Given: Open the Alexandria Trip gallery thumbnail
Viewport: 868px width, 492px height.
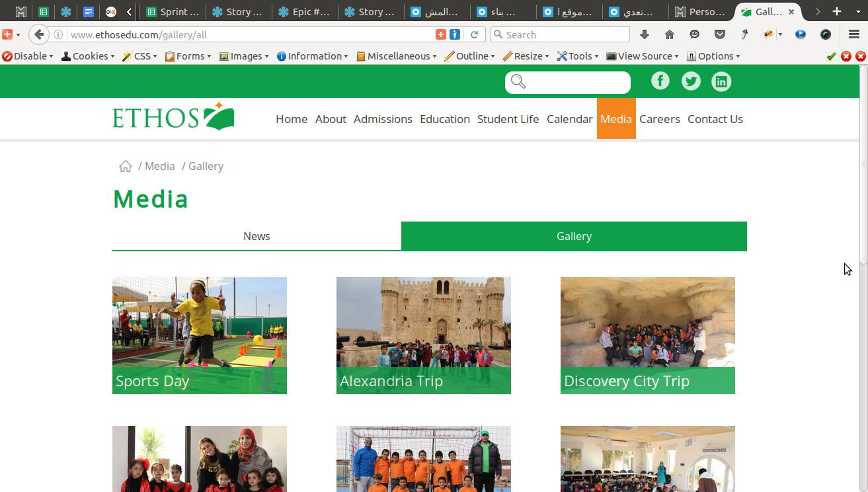Looking at the screenshot, I should (x=424, y=335).
